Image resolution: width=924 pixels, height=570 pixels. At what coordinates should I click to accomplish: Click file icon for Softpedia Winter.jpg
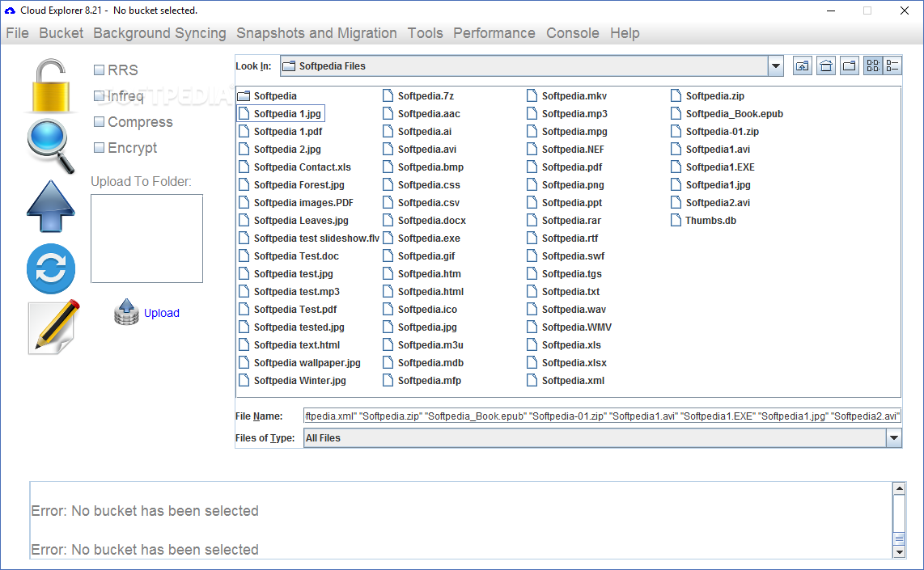(244, 381)
